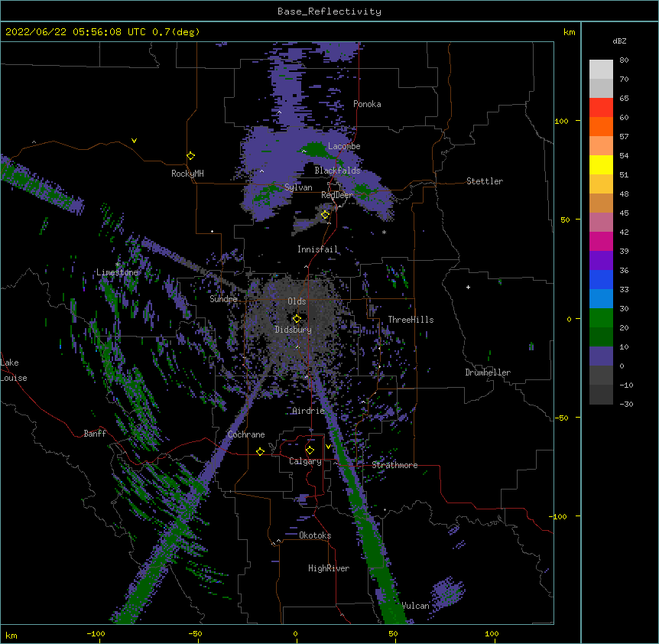This screenshot has height=644, width=659.
Task: Click the Vulcan label
Action: pyautogui.click(x=416, y=606)
